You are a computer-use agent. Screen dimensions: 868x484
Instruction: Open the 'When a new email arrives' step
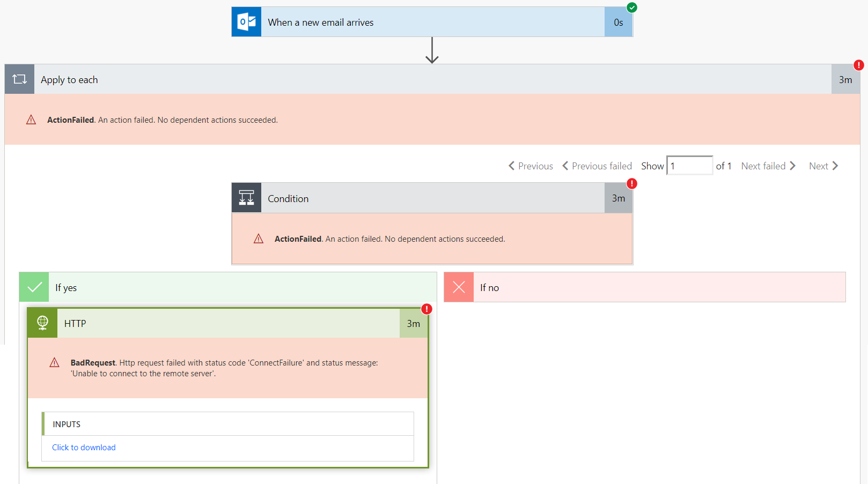point(432,22)
